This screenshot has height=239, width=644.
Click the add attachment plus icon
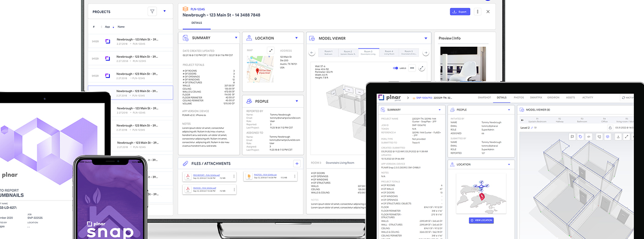click(x=297, y=163)
